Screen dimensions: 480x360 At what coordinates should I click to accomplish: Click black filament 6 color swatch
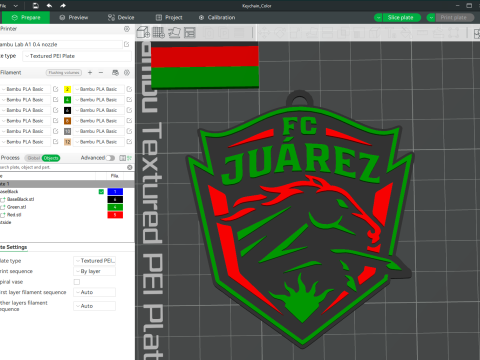[67, 110]
